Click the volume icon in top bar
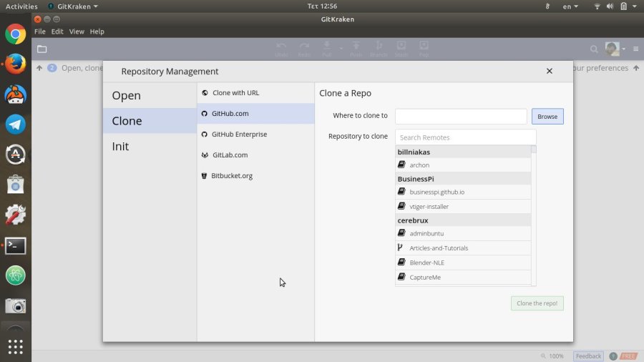This screenshot has width=644, height=362. tap(610, 6)
